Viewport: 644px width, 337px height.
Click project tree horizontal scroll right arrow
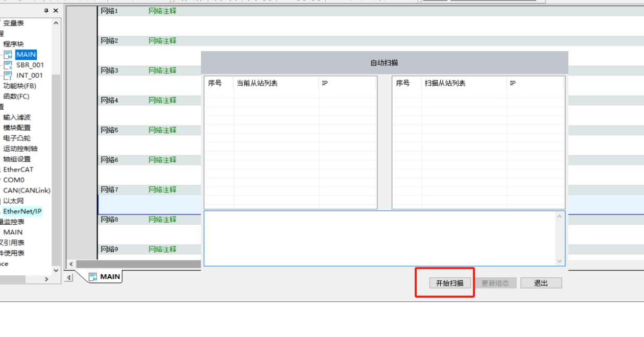pos(46,279)
